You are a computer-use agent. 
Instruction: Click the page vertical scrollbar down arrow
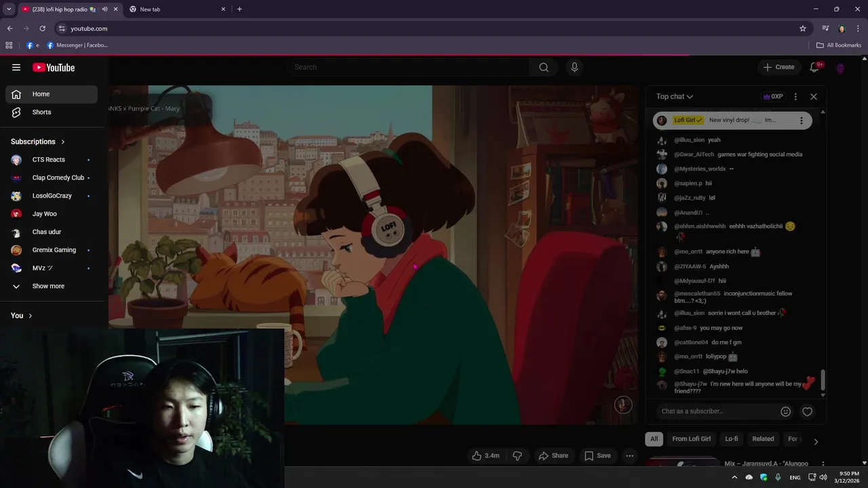865,464
